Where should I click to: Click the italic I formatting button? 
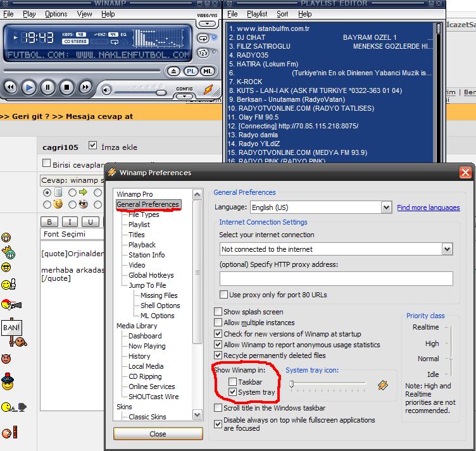(70, 222)
